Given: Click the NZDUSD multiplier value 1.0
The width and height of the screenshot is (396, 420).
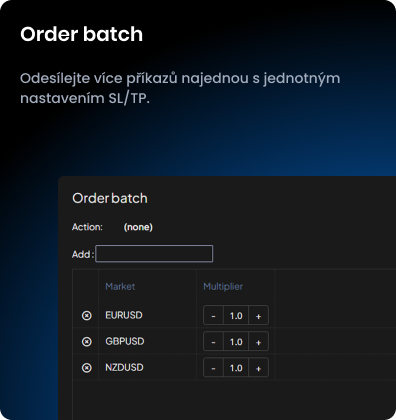Looking at the screenshot, I should click(x=236, y=368).
